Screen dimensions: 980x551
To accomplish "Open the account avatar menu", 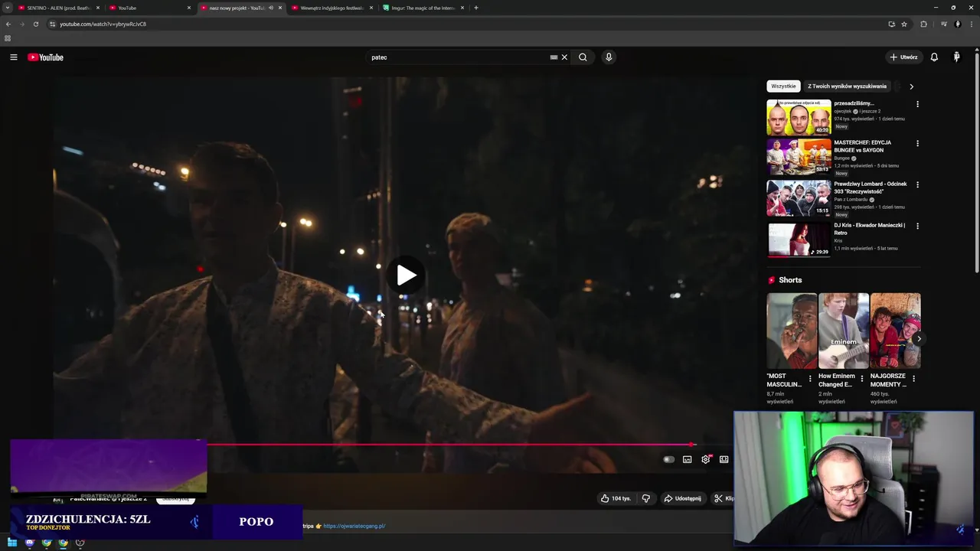I will click(x=956, y=57).
